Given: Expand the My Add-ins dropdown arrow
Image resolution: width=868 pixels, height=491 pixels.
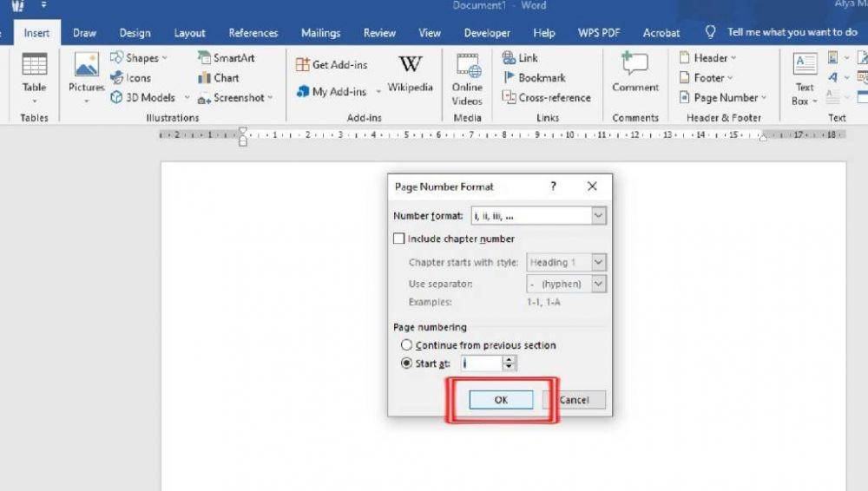Looking at the screenshot, I should click(x=378, y=92).
